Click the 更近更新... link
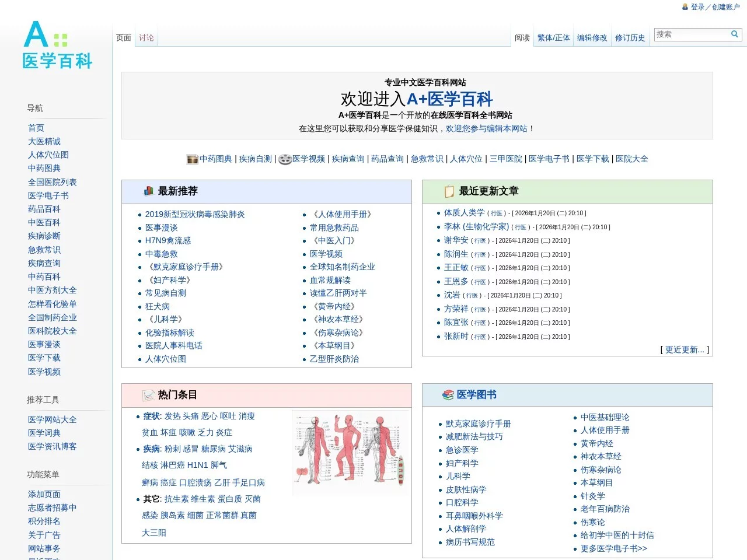The image size is (747, 560). (684, 349)
